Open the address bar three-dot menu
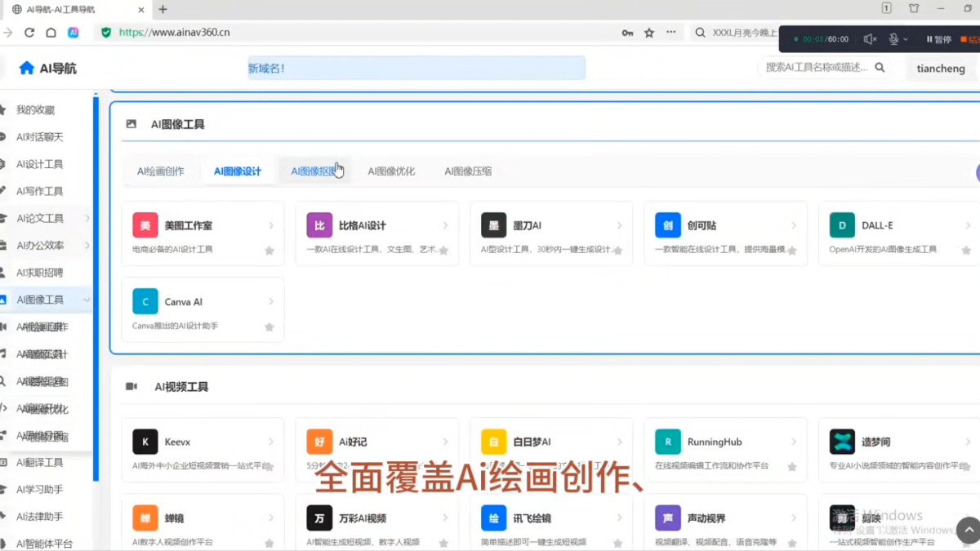The height and width of the screenshot is (551, 980). coord(671,33)
